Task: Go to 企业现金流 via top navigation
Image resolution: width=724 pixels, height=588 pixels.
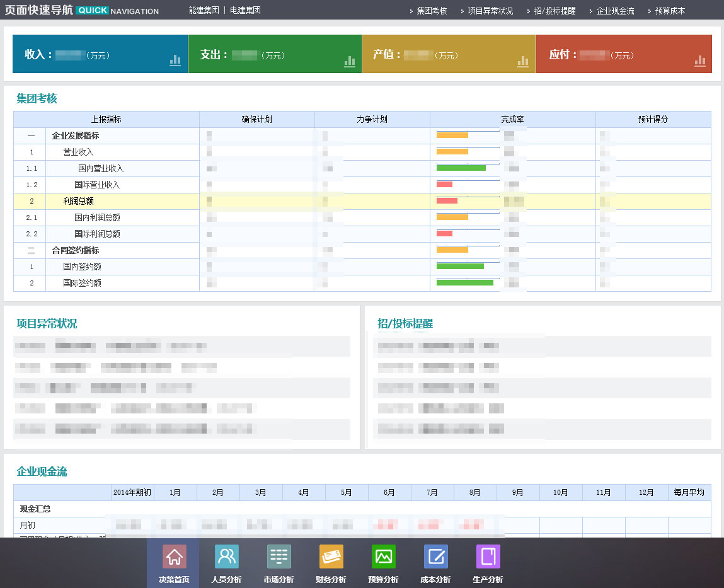Action: [x=615, y=11]
